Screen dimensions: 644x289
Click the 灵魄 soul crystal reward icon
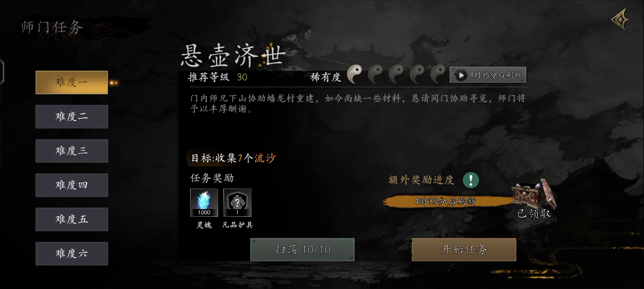tap(204, 203)
